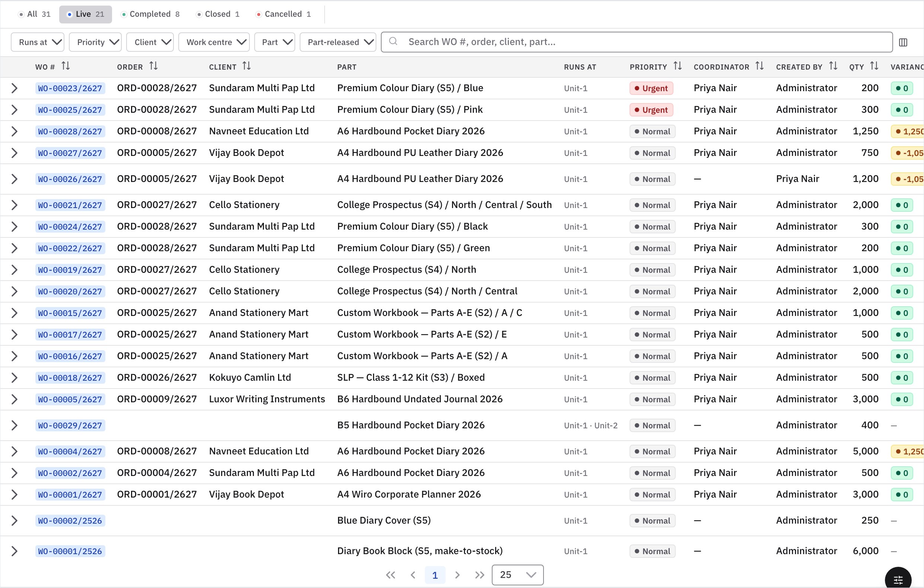The image size is (924, 588).
Task: Sort by CREATED BY column arrows
Action: click(833, 66)
